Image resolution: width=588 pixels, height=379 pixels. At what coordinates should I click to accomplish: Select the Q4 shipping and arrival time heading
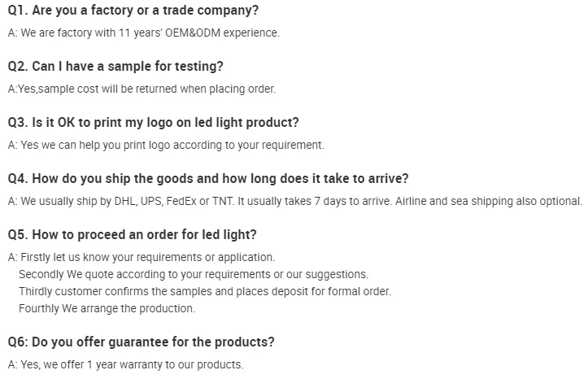tap(208, 179)
